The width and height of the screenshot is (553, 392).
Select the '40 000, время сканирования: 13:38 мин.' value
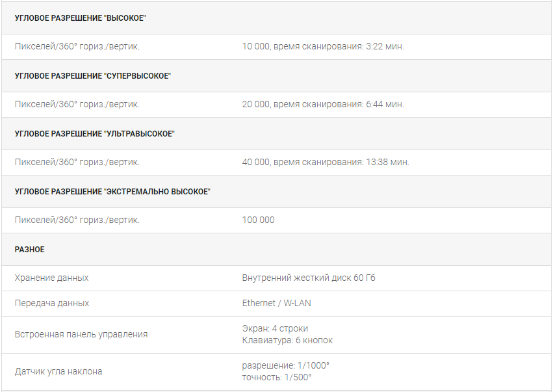[x=326, y=162]
